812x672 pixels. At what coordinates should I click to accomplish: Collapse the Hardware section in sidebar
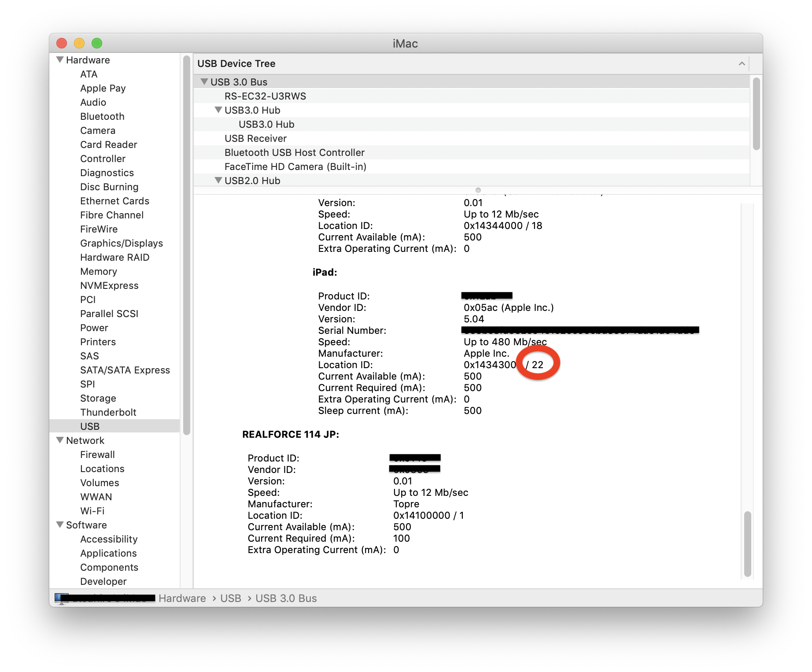[60, 59]
